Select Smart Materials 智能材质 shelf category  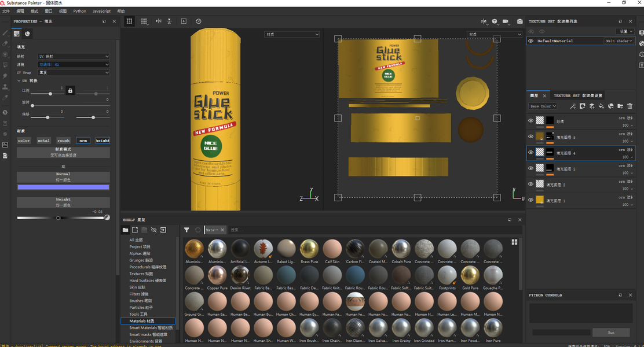[x=151, y=328]
